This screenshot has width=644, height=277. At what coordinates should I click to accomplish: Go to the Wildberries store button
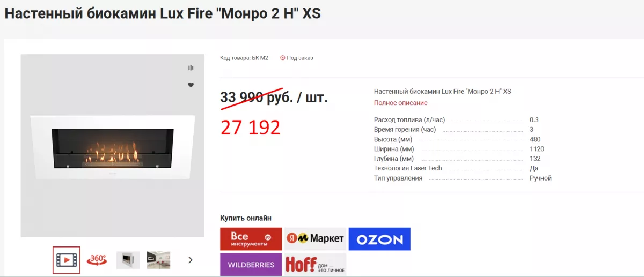pyautogui.click(x=251, y=265)
